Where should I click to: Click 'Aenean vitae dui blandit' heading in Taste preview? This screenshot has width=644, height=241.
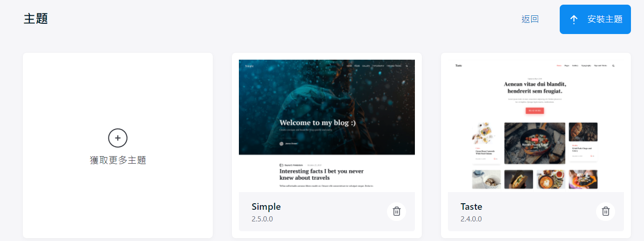[535, 84]
